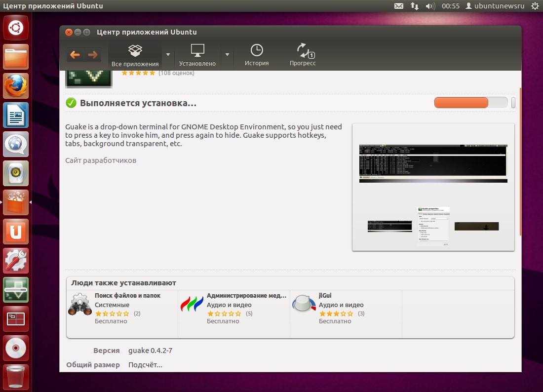The width and height of the screenshot is (543, 392).
Task: Click the installation progress bar
Action: click(x=471, y=103)
